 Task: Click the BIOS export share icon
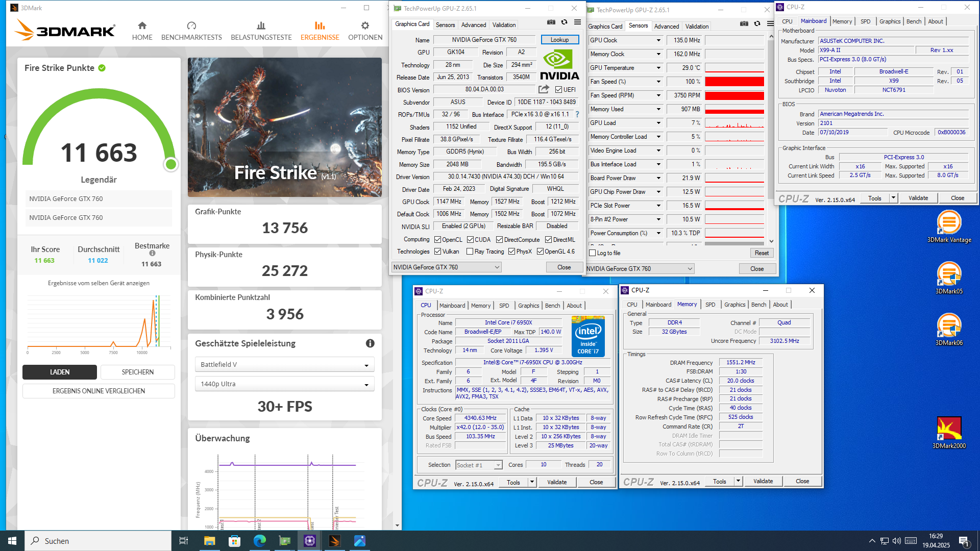pos(544,89)
